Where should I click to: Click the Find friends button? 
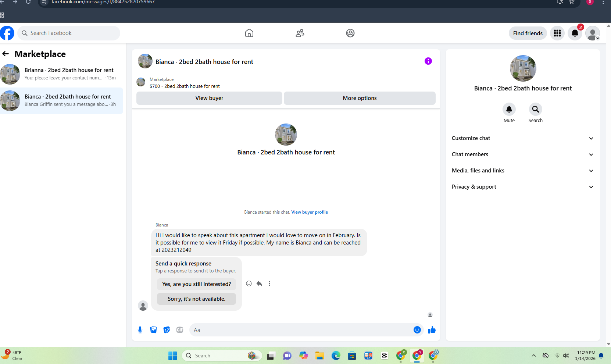tap(528, 33)
